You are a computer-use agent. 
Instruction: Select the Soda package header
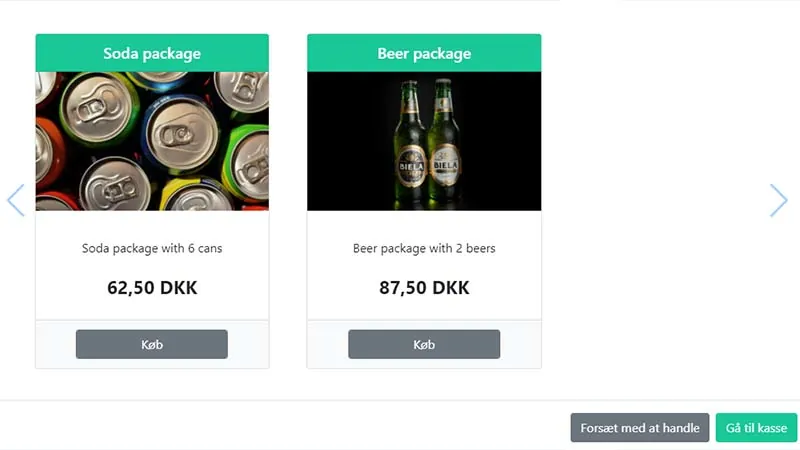tap(152, 53)
